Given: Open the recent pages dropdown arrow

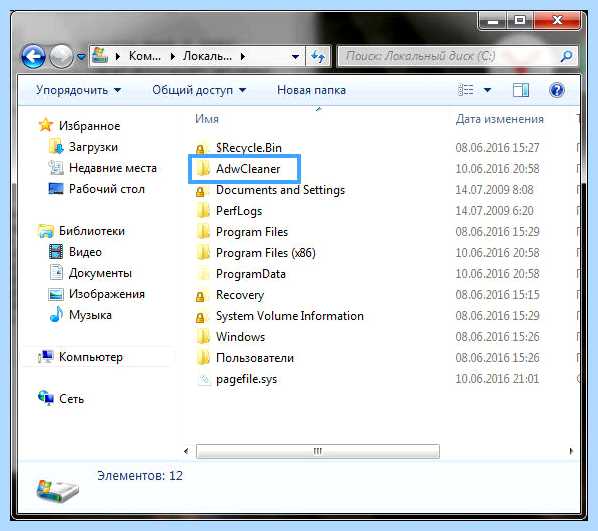Looking at the screenshot, I should [x=81, y=57].
